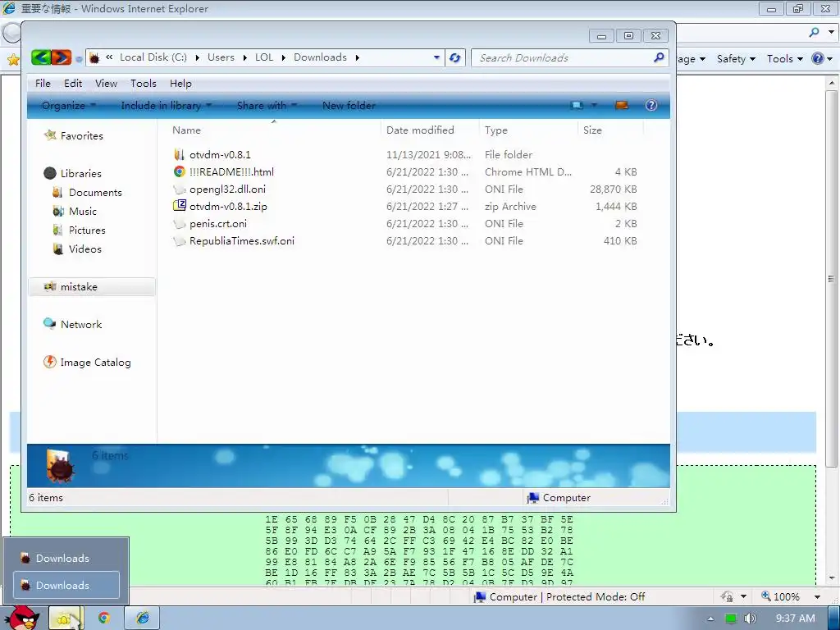Click the RepubliaTimes.swf.oni file icon
The image size is (840, 630).
coord(179,241)
